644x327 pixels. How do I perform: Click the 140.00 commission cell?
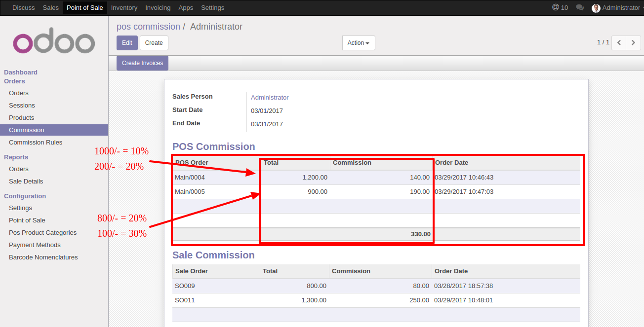pos(420,178)
